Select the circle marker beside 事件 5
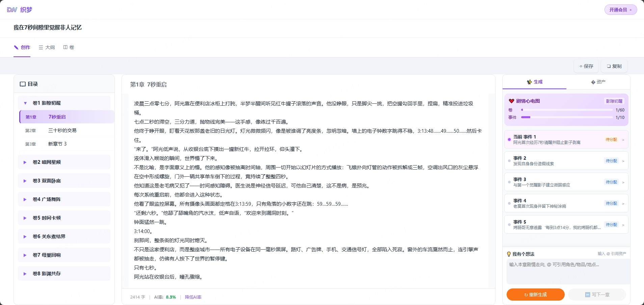 click(509, 225)
